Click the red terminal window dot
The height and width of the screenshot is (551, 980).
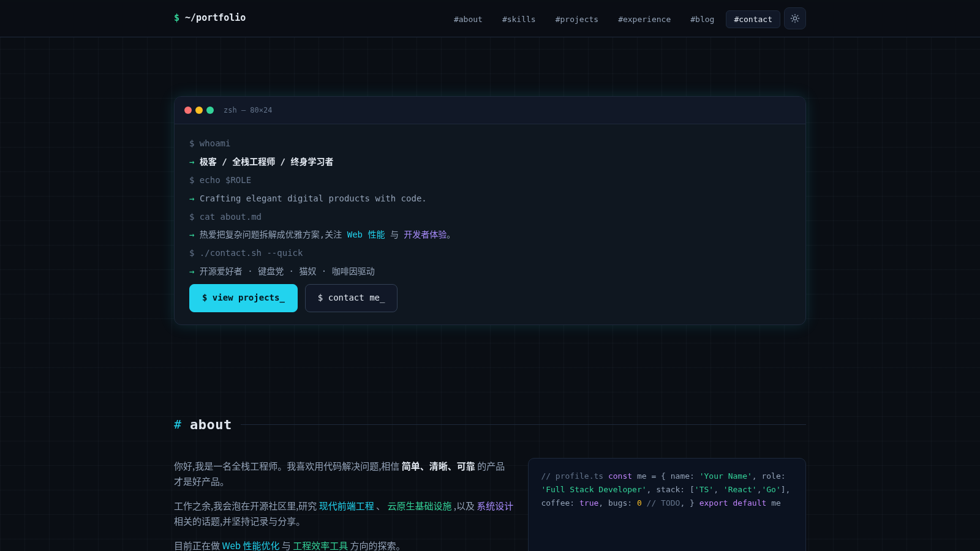[x=188, y=110]
